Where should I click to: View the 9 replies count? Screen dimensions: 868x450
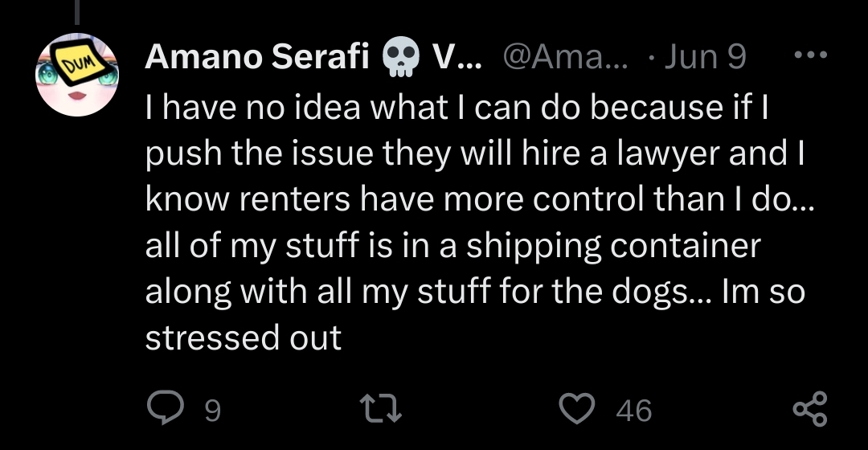(x=212, y=411)
